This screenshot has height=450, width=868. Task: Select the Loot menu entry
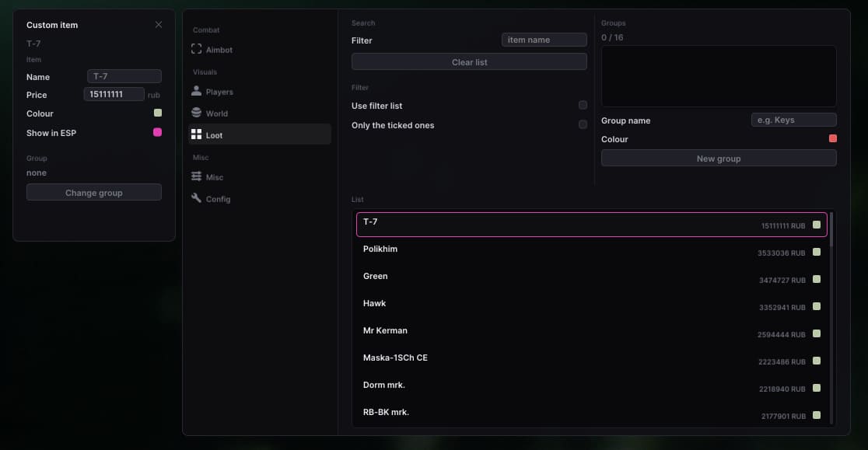click(x=260, y=135)
